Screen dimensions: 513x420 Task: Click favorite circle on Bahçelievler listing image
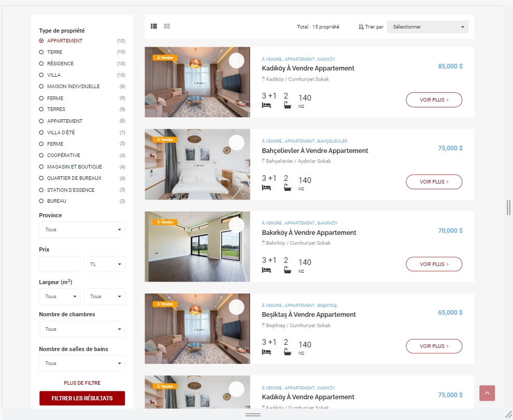coord(236,143)
